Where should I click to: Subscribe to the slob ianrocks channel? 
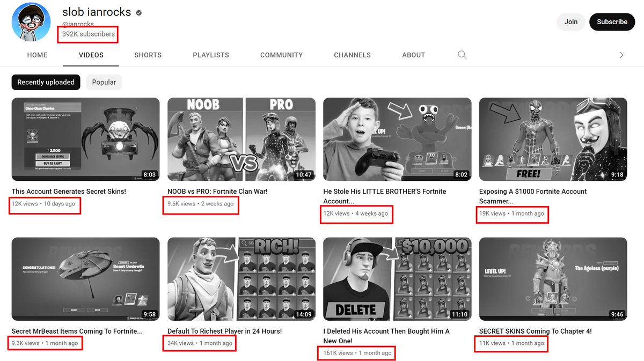(x=612, y=22)
